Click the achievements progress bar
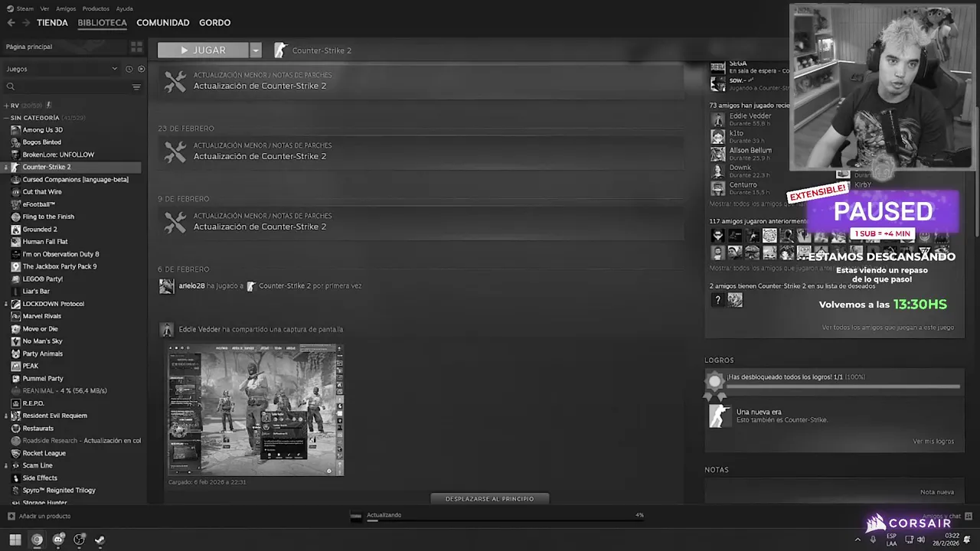Image resolution: width=980 pixels, height=551 pixels. (x=842, y=386)
